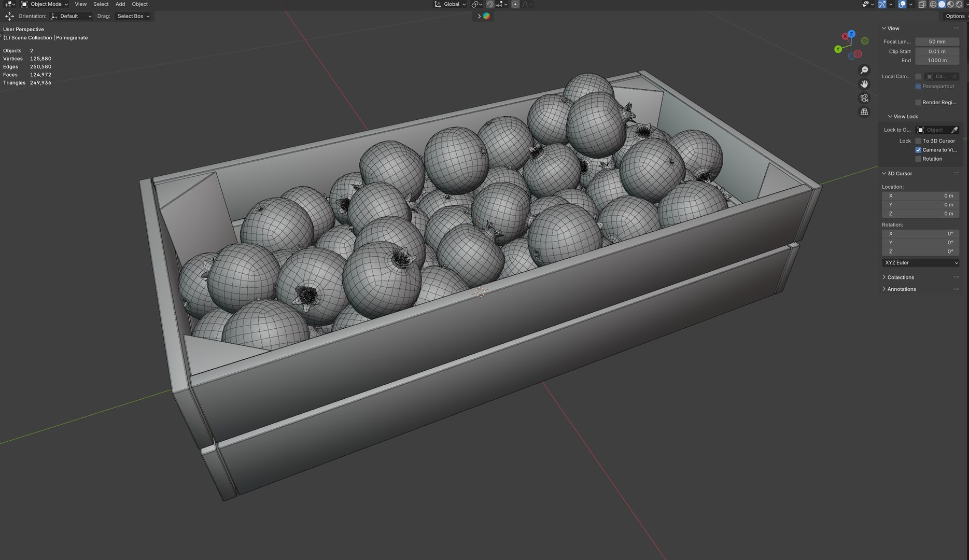Click the multicolor Blender add-on cube icon

[486, 16]
